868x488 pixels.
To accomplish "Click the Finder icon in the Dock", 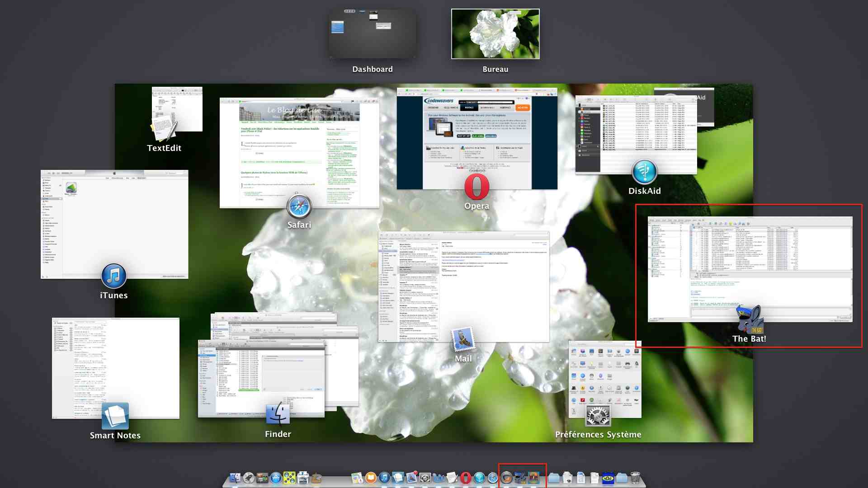I will [235, 478].
